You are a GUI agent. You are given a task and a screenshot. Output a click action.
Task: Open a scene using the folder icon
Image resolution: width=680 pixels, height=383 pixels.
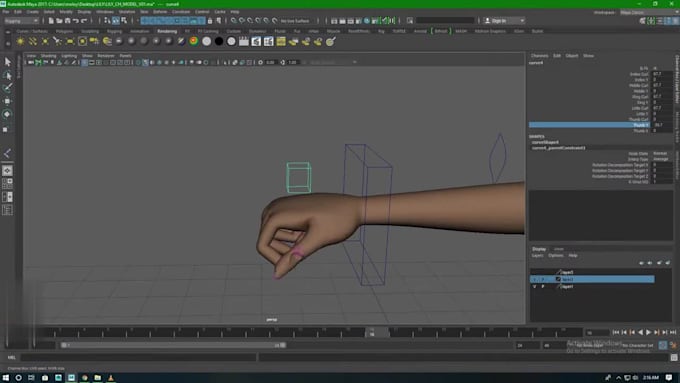59,20
